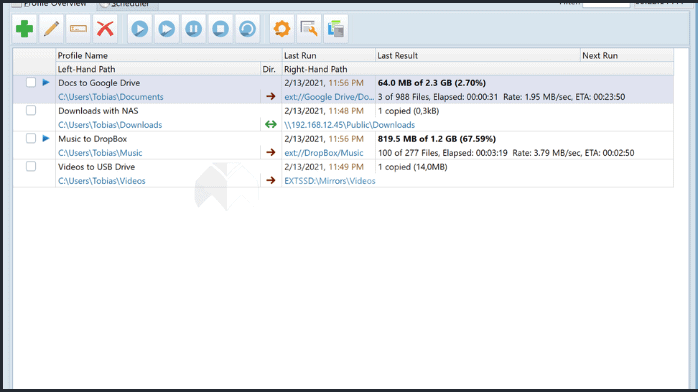Sort by Profile Name column header
This screenshot has height=392, width=698.
[x=169, y=56]
